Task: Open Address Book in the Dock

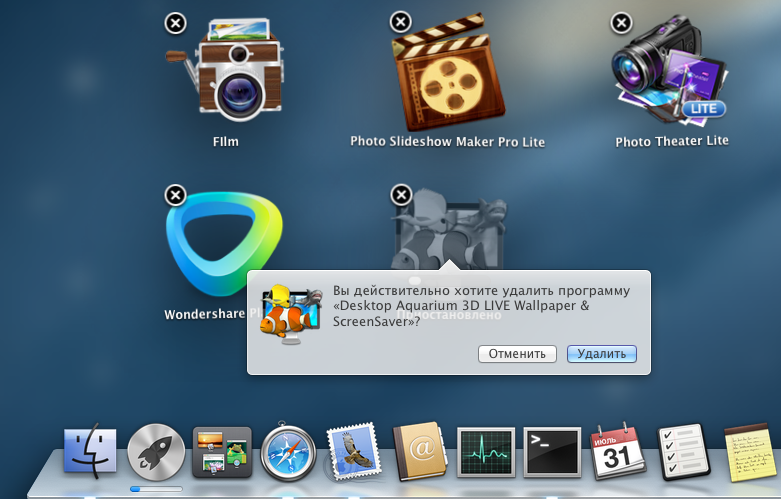Action: click(x=421, y=451)
